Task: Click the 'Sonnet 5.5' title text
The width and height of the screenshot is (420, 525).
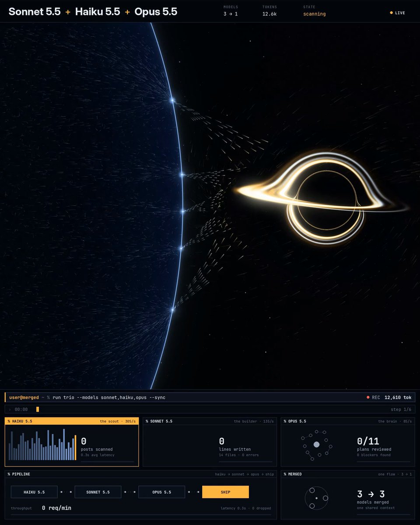Action: click(x=35, y=12)
